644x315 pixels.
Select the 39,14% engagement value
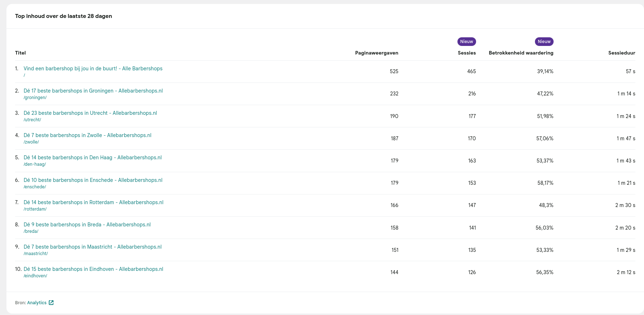[545, 71]
